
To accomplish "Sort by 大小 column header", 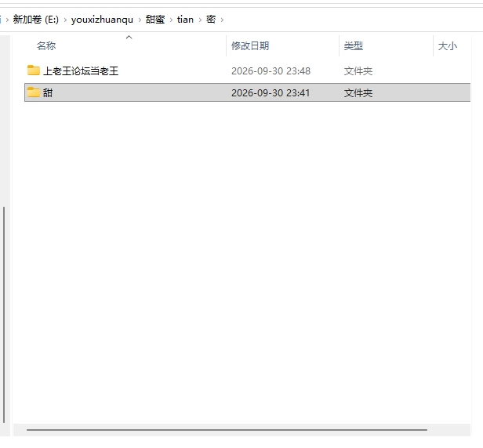I will 448,46.
